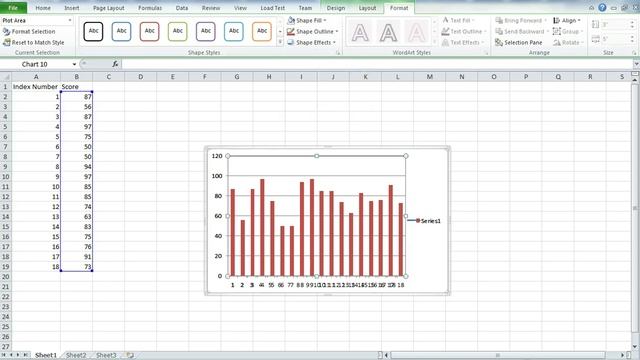Open the Chart Tools Layout tab
The height and width of the screenshot is (360, 640).
(x=367, y=8)
